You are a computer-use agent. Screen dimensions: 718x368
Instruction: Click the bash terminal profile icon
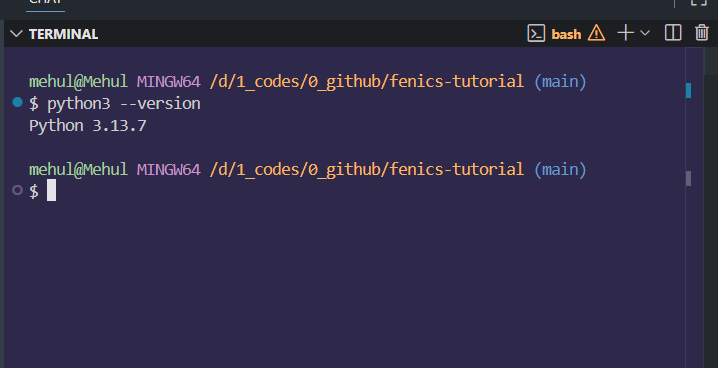pyautogui.click(x=536, y=33)
